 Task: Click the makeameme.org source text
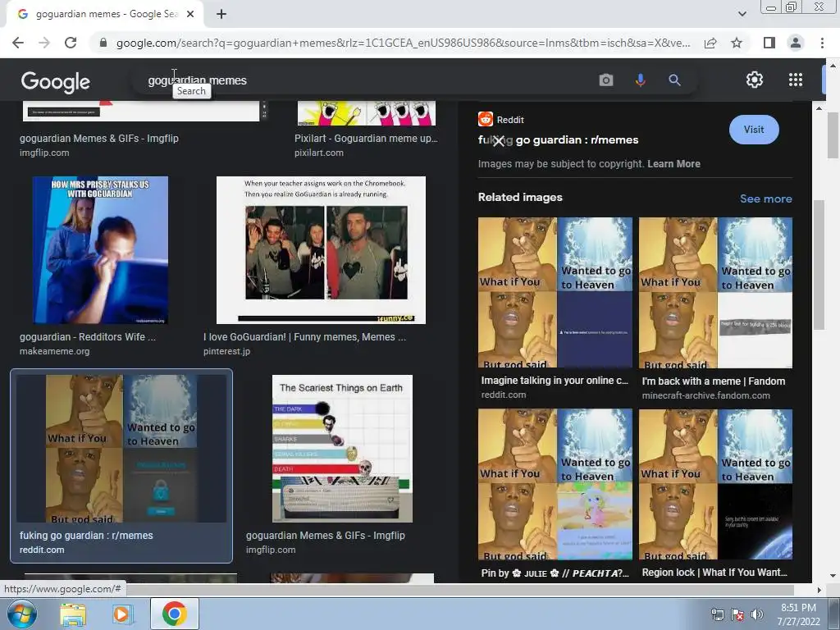[55, 351]
